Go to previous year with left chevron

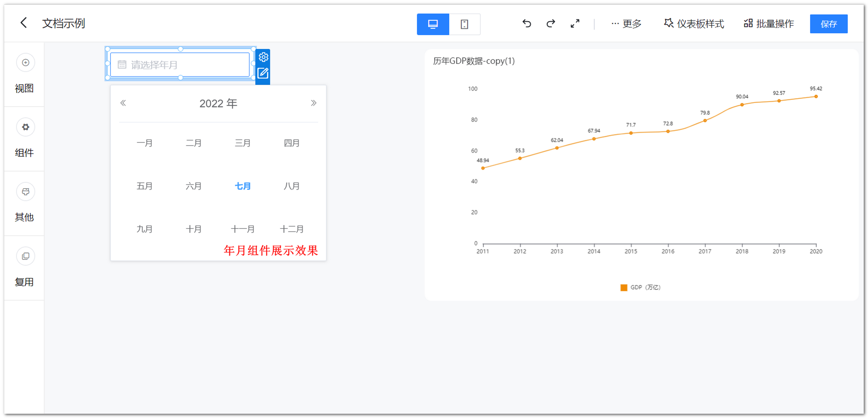123,103
